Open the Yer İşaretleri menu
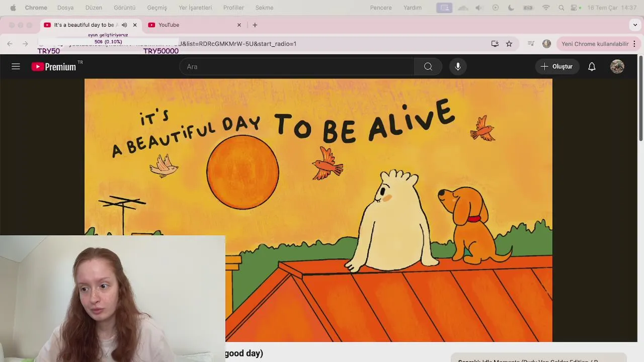 [x=195, y=8]
